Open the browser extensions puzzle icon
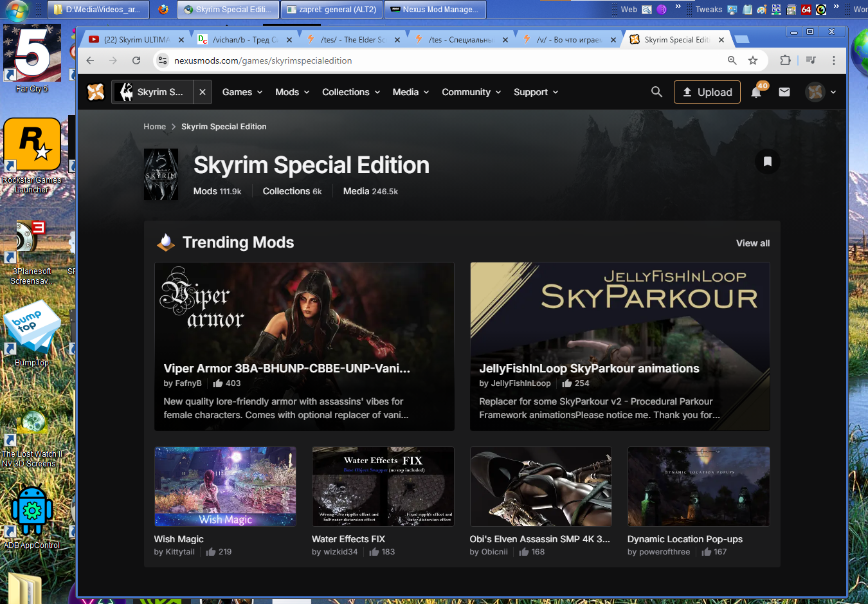868x604 pixels. pyautogui.click(x=785, y=60)
